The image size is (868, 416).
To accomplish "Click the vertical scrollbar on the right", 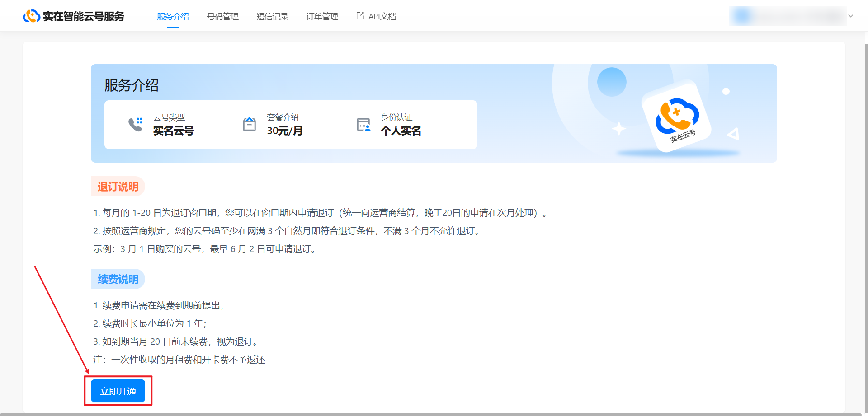I will [x=865, y=226].
